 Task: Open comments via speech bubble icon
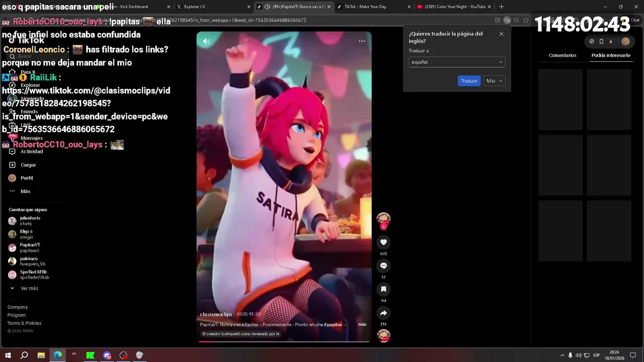coord(383,265)
